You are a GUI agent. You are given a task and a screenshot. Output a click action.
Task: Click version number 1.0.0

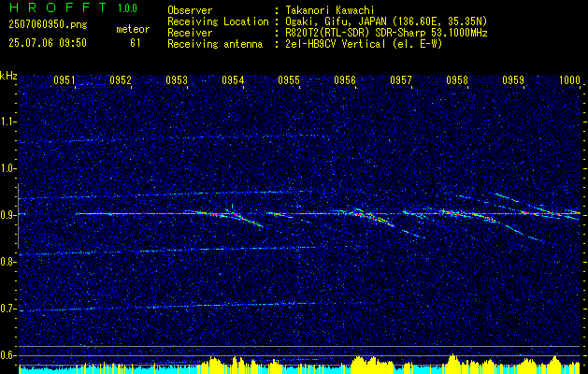127,8
